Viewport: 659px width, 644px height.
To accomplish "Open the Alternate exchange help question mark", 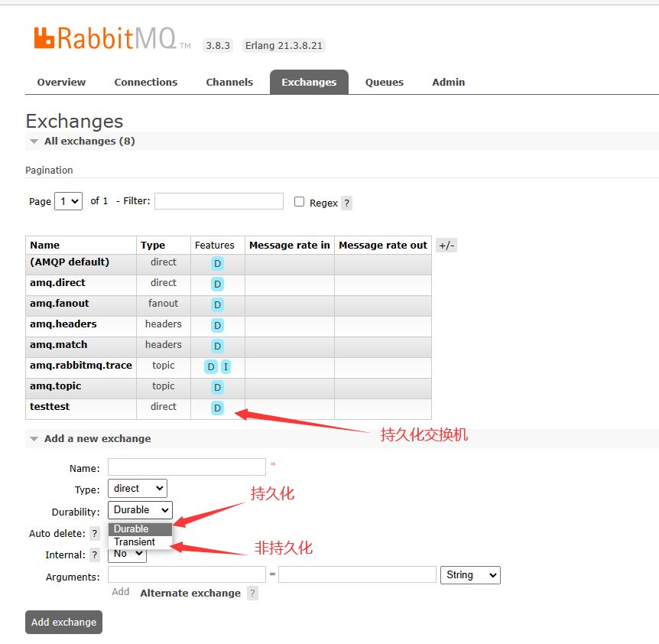I will coord(252,593).
